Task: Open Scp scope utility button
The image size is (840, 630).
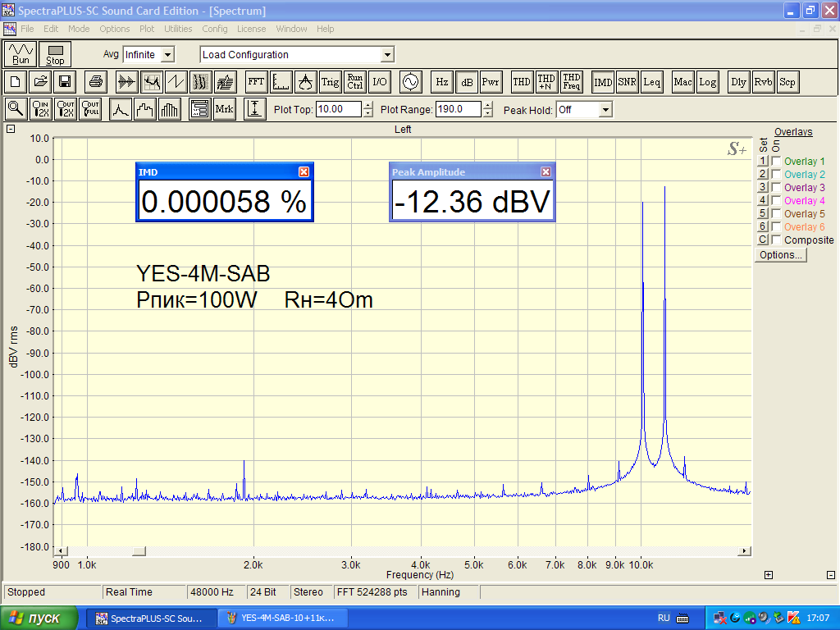Action: tap(787, 82)
